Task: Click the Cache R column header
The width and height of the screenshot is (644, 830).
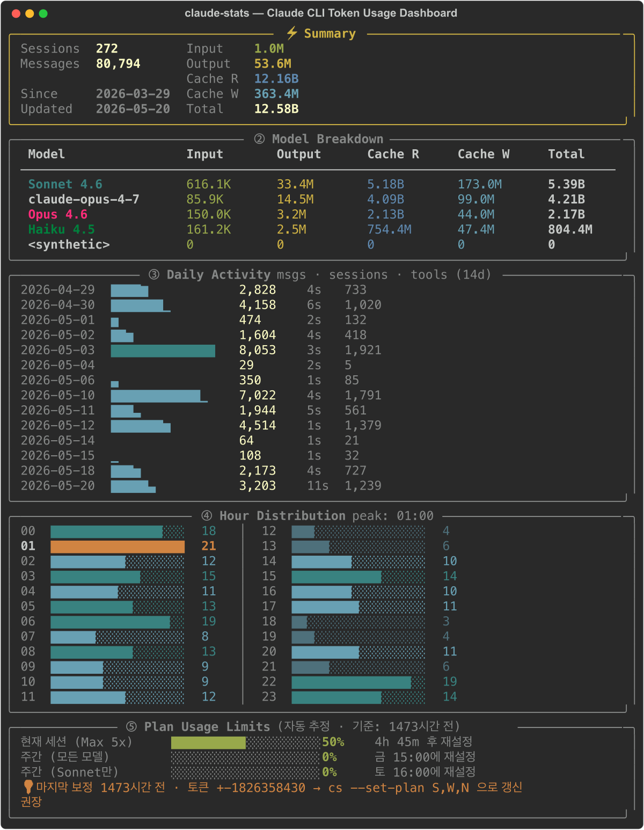Action: pyautogui.click(x=393, y=154)
